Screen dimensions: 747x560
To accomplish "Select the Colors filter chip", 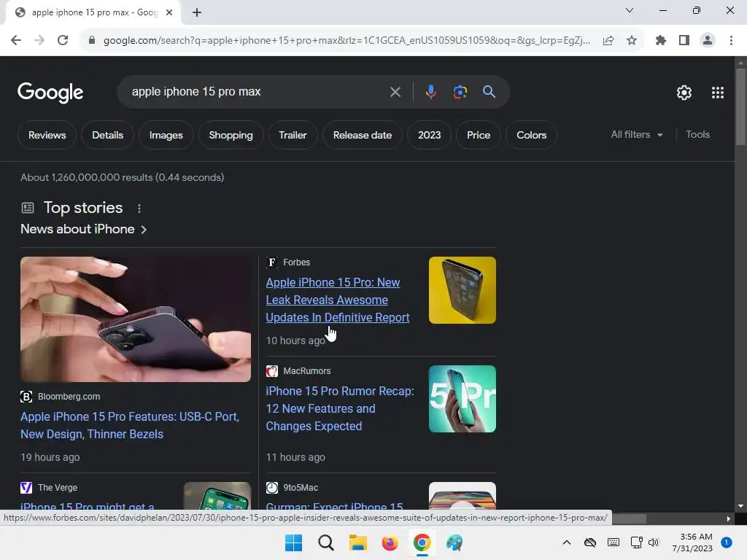I will coord(531,135).
